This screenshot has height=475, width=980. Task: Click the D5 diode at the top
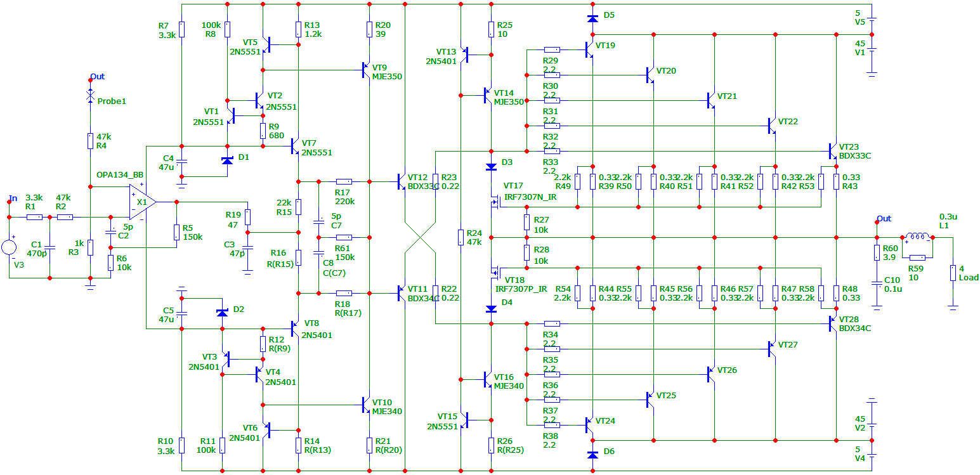pyautogui.click(x=592, y=19)
